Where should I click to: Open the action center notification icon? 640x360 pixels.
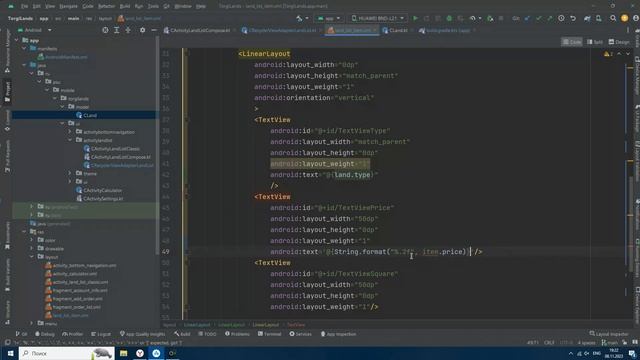tap(631, 353)
